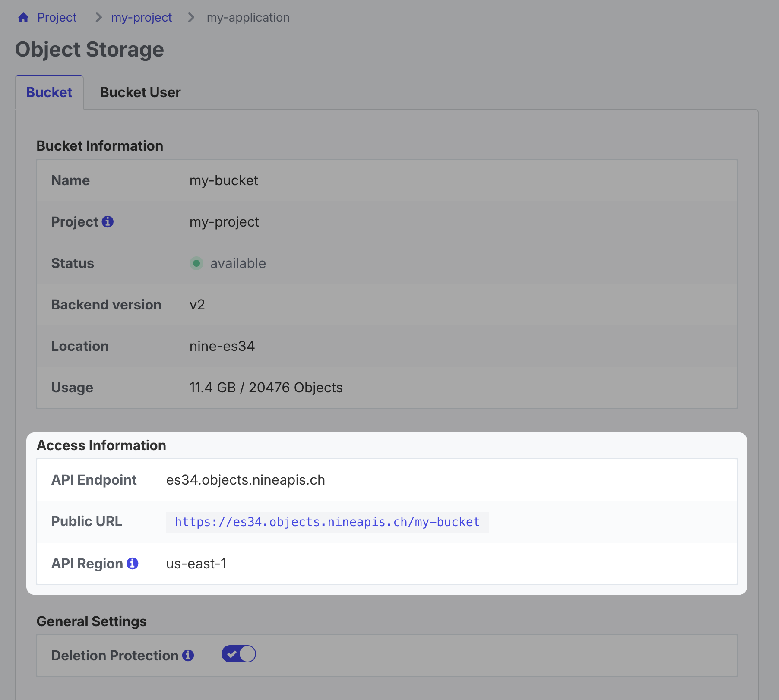Toggle the switch under General Settings
Image resolution: width=779 pixels, height=700 pixels.
click(238, 654)
